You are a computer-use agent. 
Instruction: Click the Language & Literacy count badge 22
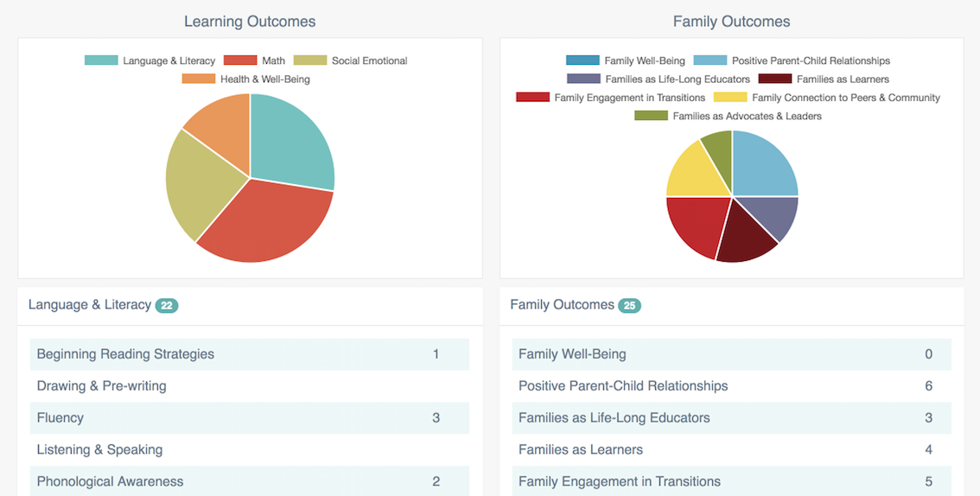(x=167, y=305)
